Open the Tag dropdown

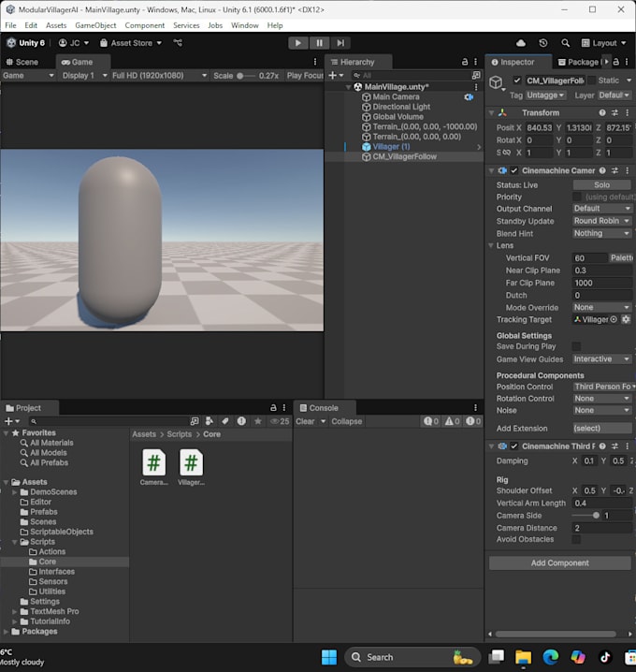[545, 95]
